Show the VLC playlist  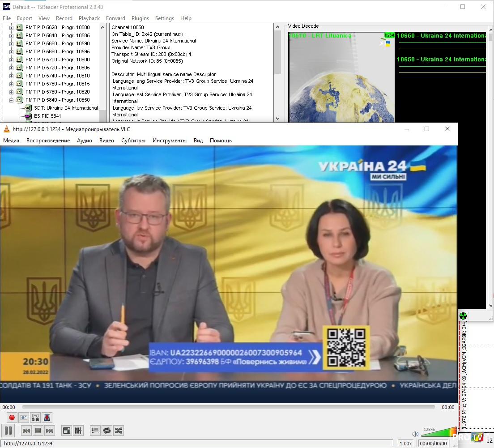tap(95, 431)
